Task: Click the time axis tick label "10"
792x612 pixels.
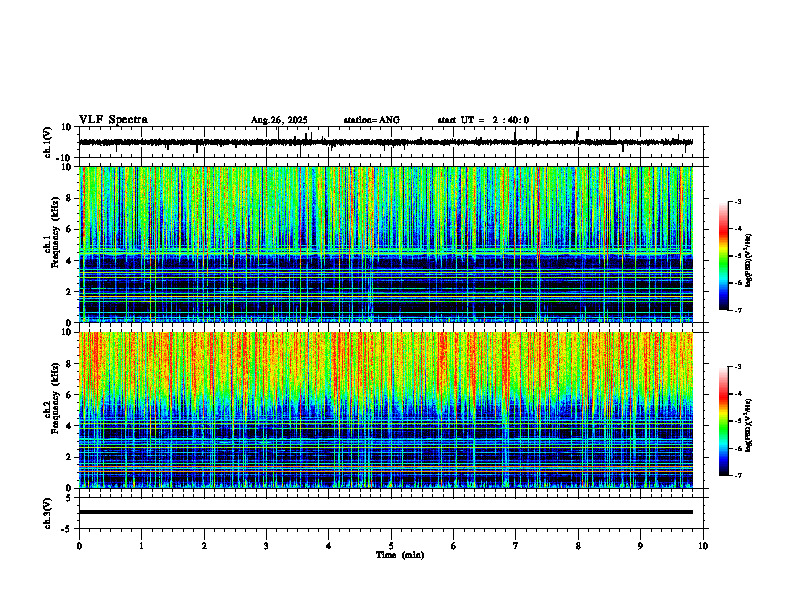Action: coord(703,546)
